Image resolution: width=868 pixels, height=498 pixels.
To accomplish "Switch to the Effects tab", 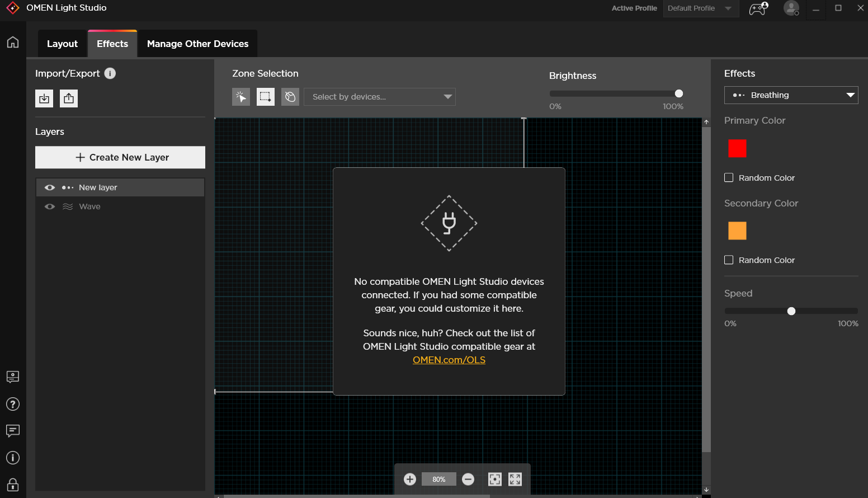I will point(112,44).
